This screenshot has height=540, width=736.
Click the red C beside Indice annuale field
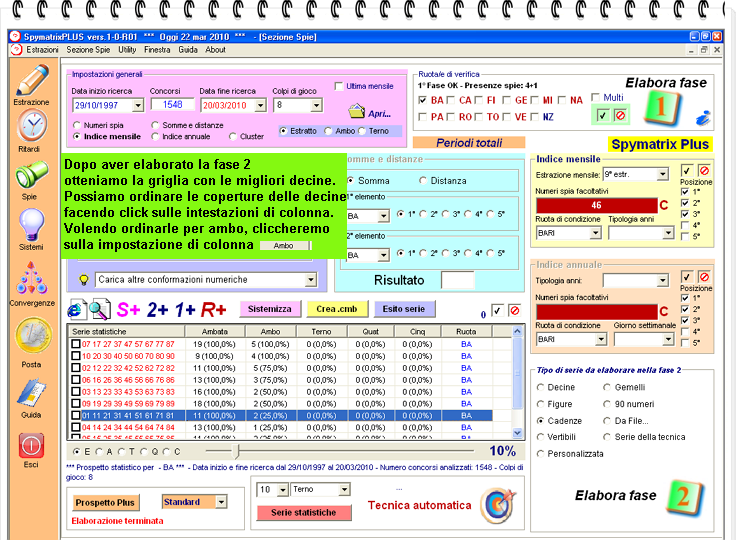click(664, 311)
